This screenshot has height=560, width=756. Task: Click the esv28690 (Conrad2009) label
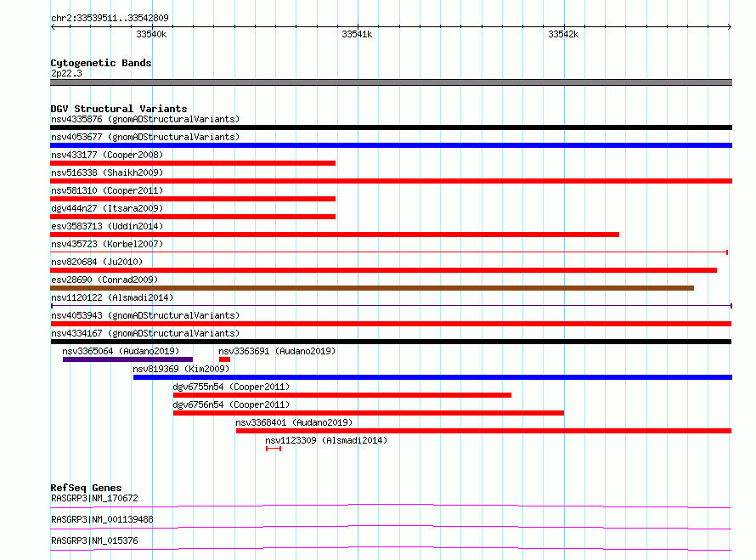104,280
